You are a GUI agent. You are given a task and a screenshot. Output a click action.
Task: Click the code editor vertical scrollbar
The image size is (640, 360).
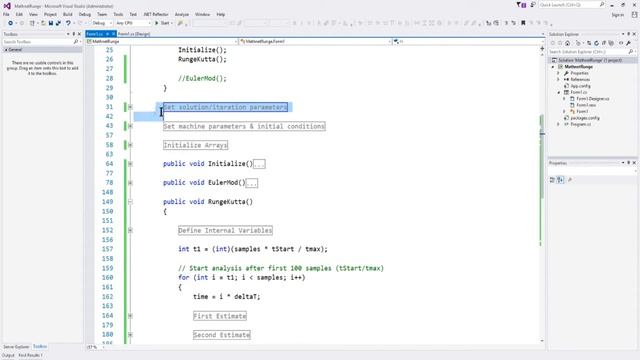(542, 196)
